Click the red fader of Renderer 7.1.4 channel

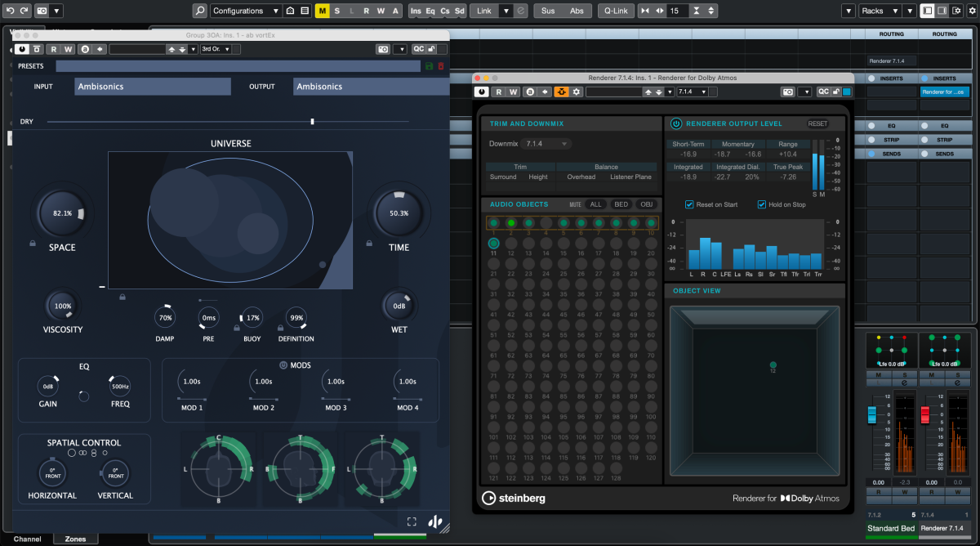(925, 415)
